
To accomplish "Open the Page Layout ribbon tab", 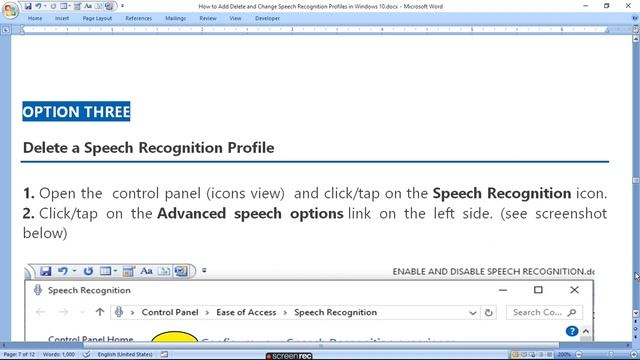I will coord(97,18).
